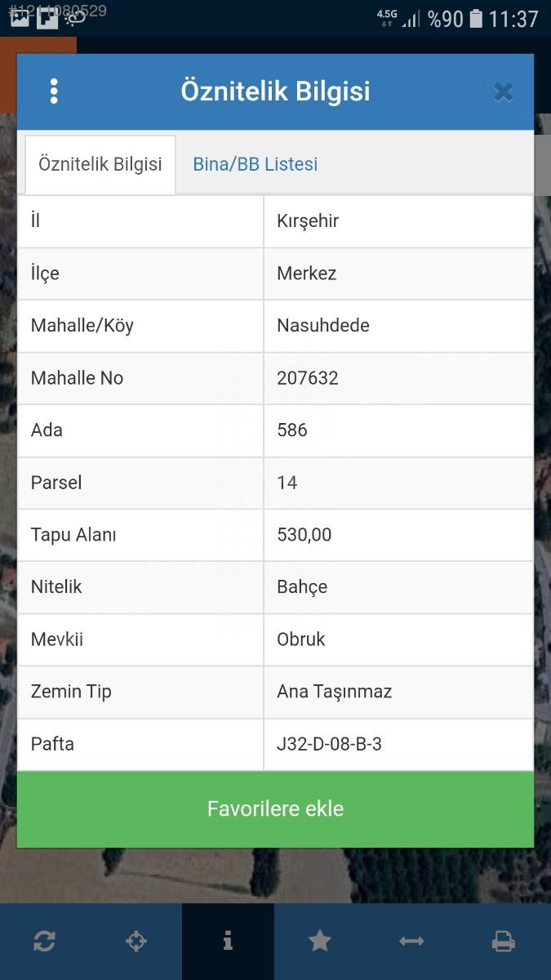Tap the gallery icon in status bar

coord(20,18)
